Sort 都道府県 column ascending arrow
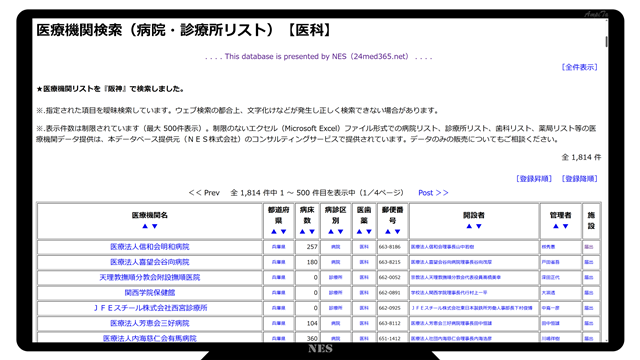This screenshot has height=360, width=640. (x=274, y=231)
